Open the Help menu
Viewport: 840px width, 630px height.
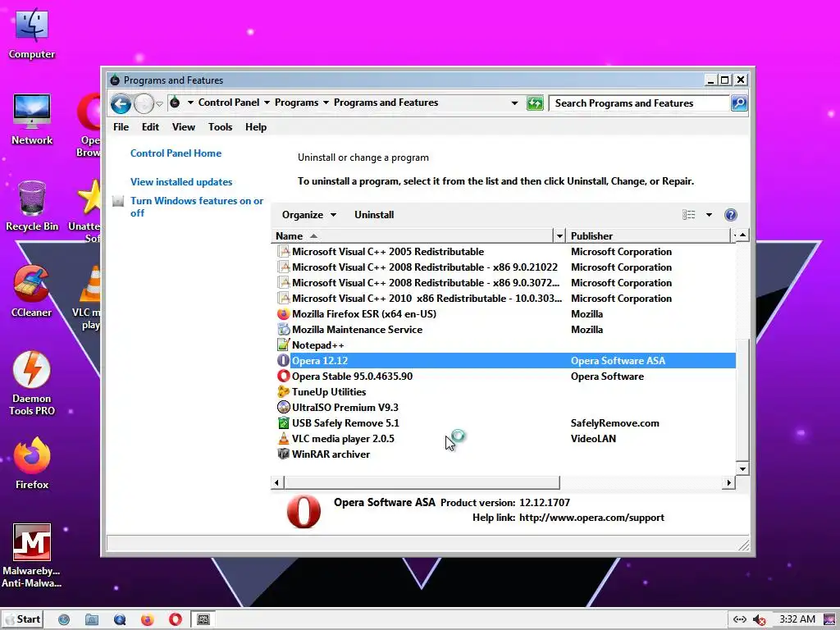(256, 127)
